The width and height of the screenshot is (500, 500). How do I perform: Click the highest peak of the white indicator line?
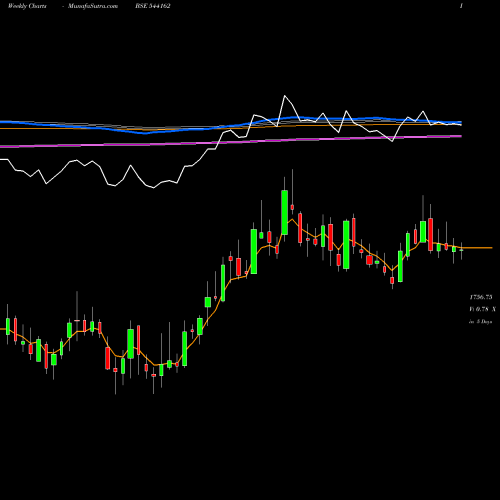click(285, 96)
